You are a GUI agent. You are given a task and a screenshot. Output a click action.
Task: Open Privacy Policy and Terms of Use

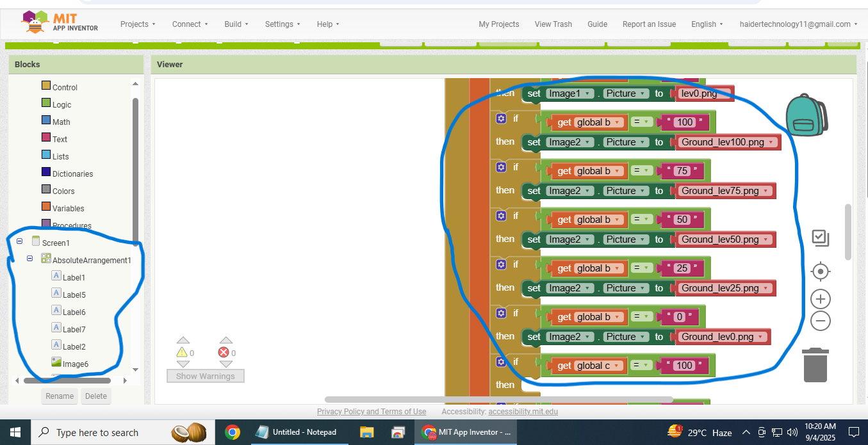tap(372, 412)
